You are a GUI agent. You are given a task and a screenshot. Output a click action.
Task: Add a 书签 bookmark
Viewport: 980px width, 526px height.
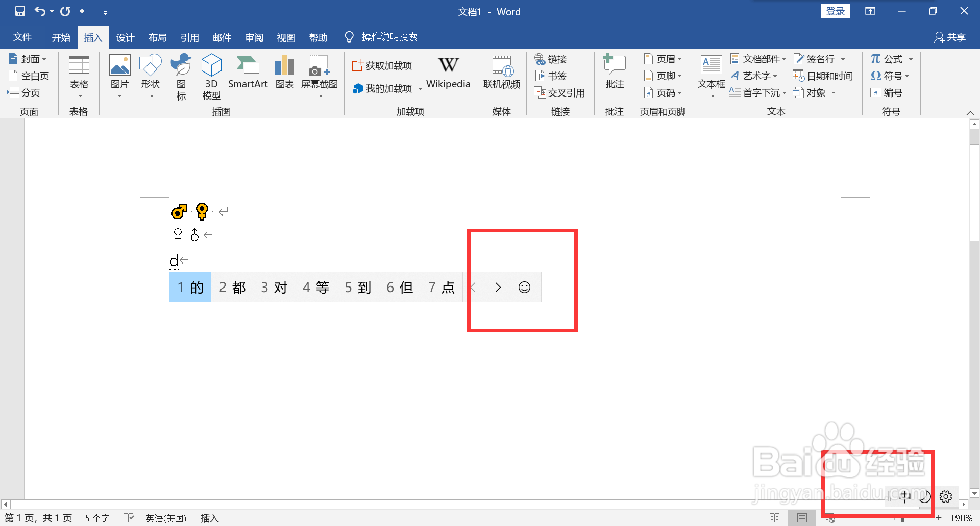click(551, 76)
